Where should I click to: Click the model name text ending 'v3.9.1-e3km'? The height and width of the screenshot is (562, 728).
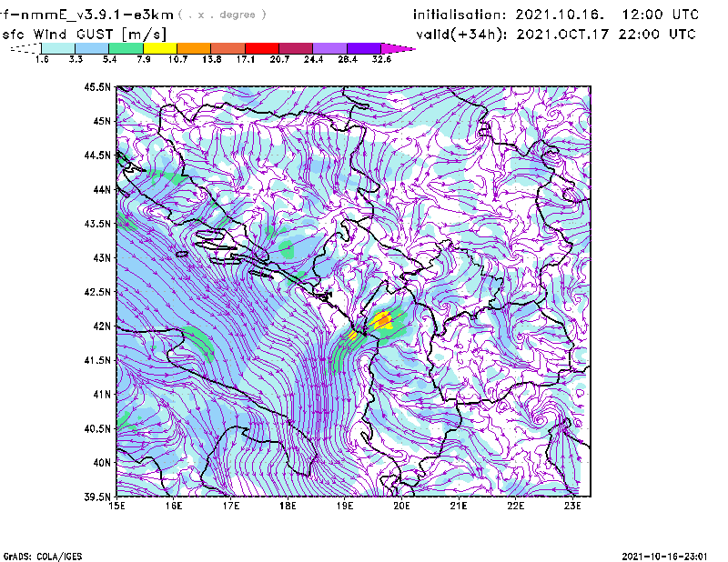coord(86,15)
